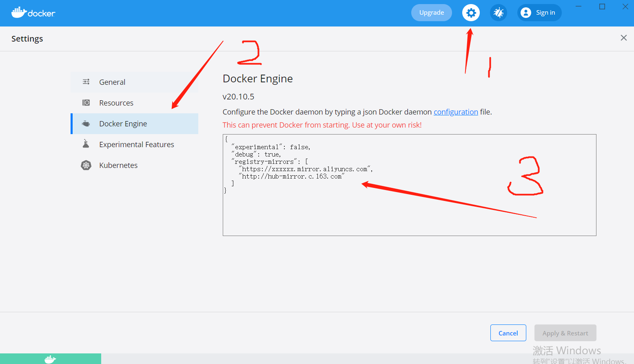Click the Resources gauge icon
This screenshot has width=634, height=364.
tap(86, 103)
